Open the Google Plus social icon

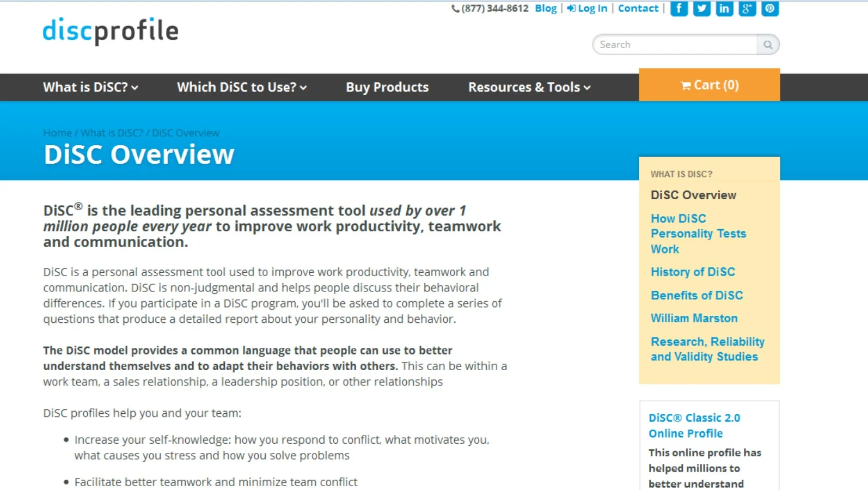[747, 8]
